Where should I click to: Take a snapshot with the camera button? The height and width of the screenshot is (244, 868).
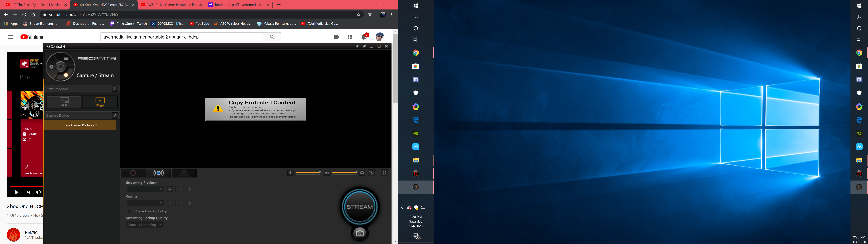coord(360,233)
